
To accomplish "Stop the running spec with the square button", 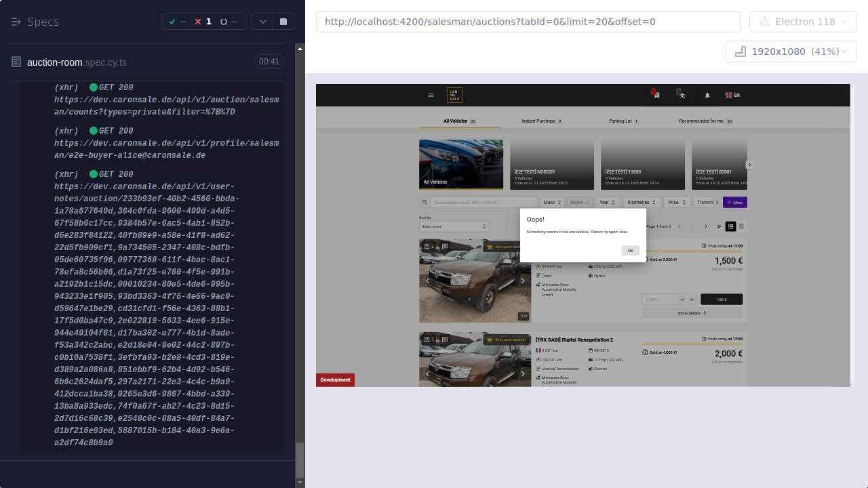I will coord(283,21).
